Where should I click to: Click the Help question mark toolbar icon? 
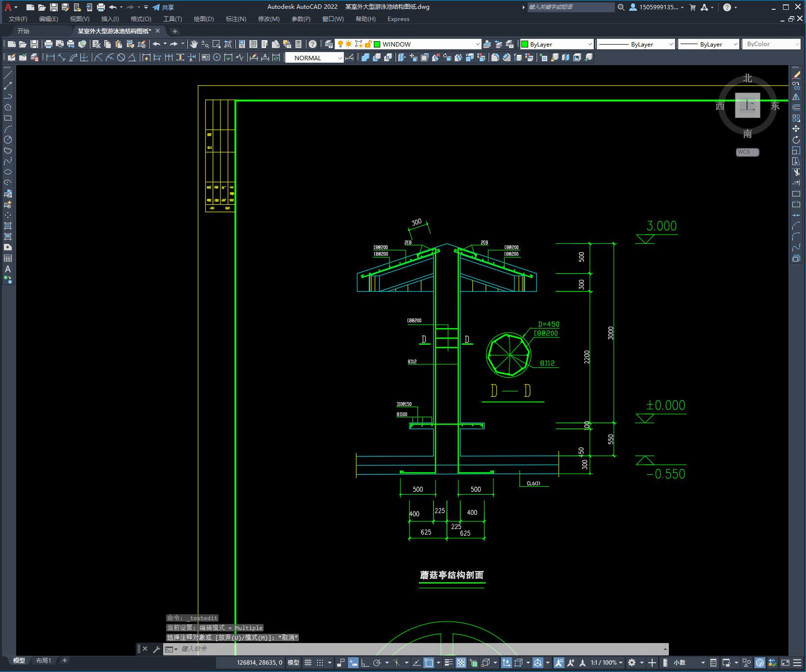[313, 44]
